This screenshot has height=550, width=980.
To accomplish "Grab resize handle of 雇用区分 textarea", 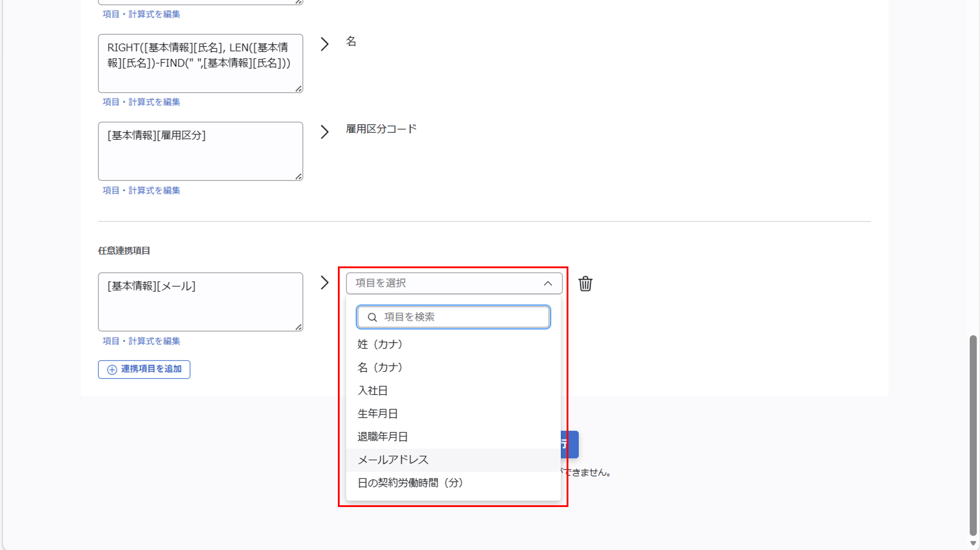I will pyautogui.click(x=299, y=177).
